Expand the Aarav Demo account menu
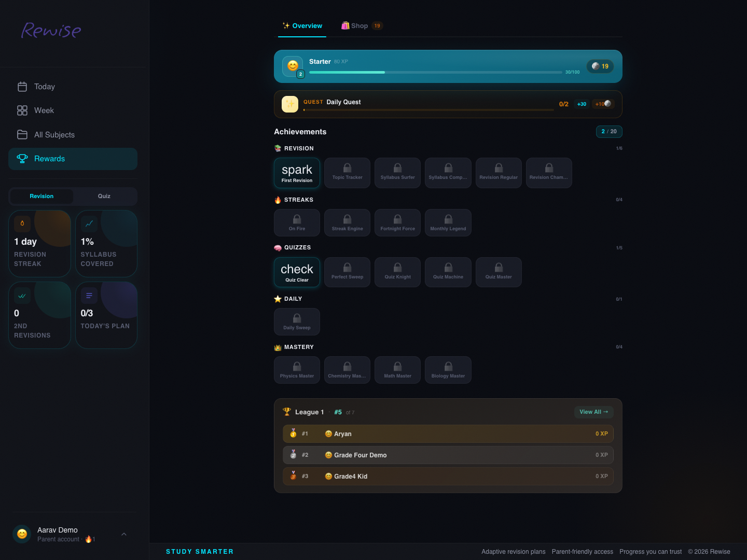 coord(124,534)
